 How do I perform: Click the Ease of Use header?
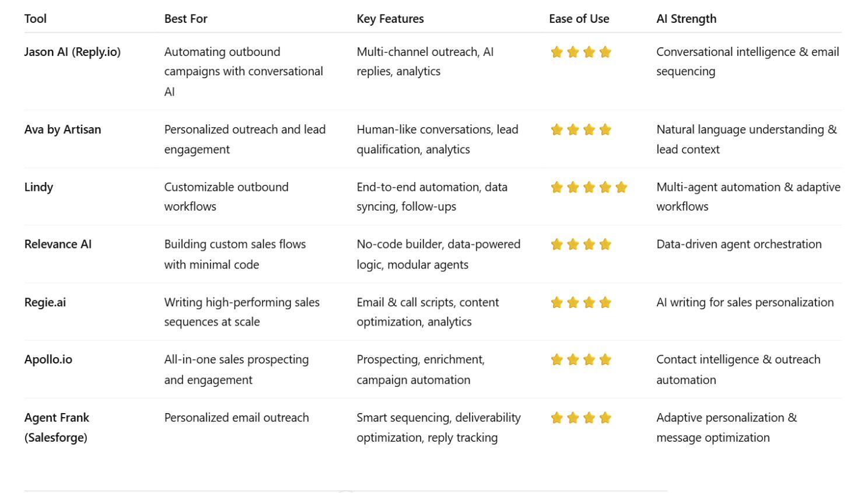pos(579,19)
